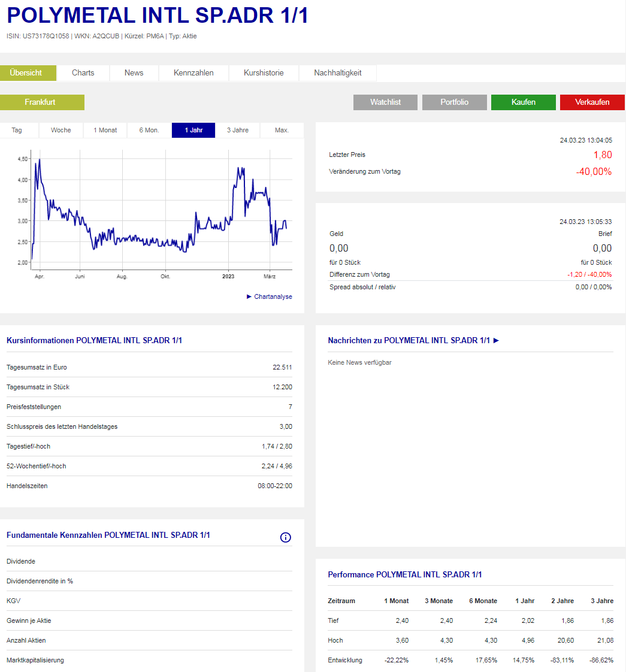Show the 6 Mon. chart period

tap(149, 130)
